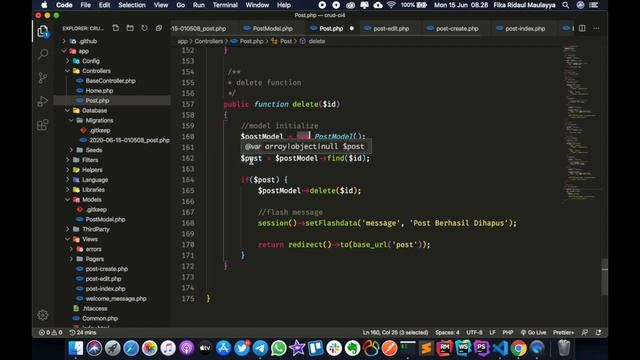Open Google Chrome from the Dock
Viewport: 640px width, 360px height.
point(518,348)
